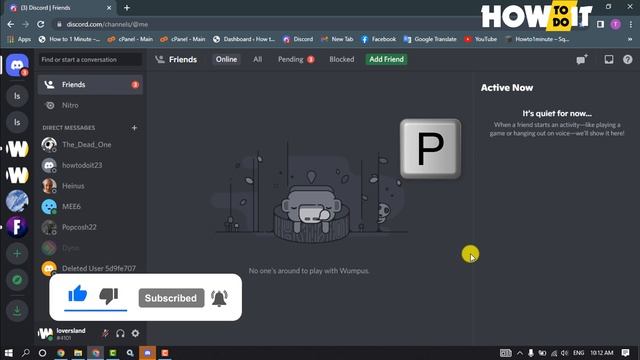The height and width of the screenshot is (360, 640).
Task: Open first cPanel - Main bookmark
Action: pos(130,39)
